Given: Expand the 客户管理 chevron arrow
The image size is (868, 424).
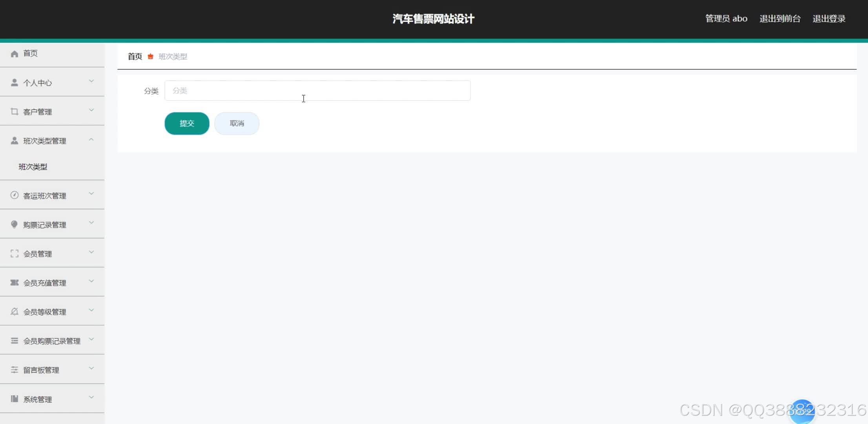Looking at the screenshot, I should coord(91,110).
